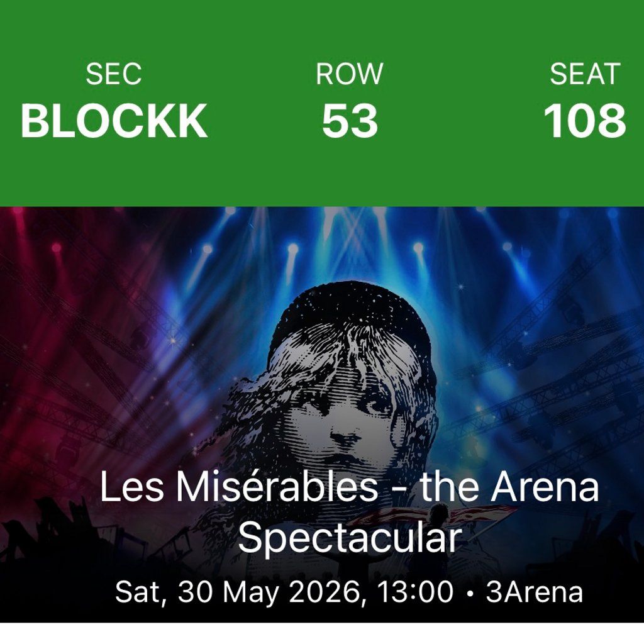
Task: Click the word Spectacular in the title
Action: tap(350, 539)
